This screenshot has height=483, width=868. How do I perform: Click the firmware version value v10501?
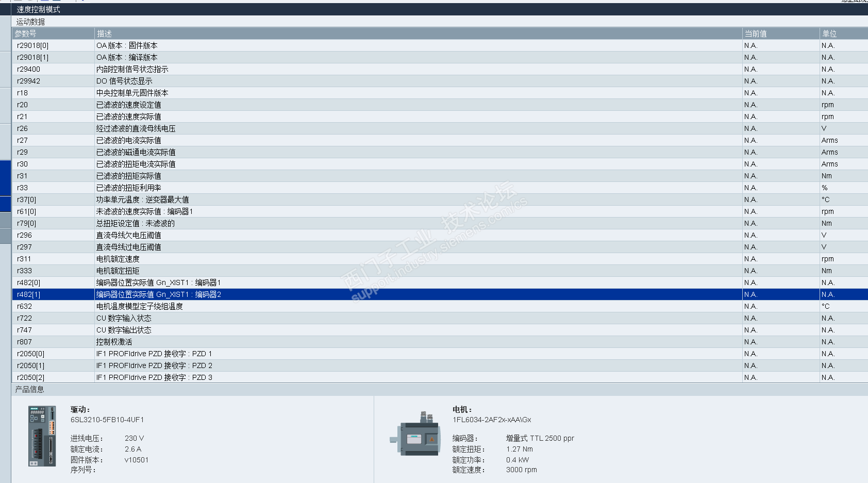(x=137, y=460)
